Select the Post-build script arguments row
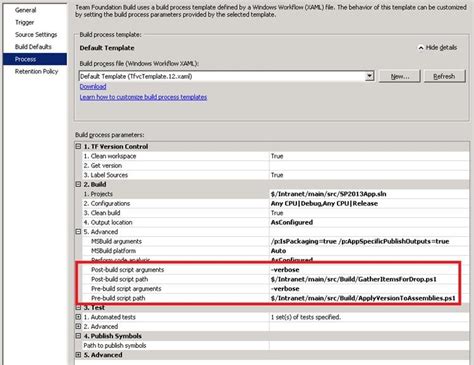The height and width of the screenshot is (365, 474). coord(275,270)
